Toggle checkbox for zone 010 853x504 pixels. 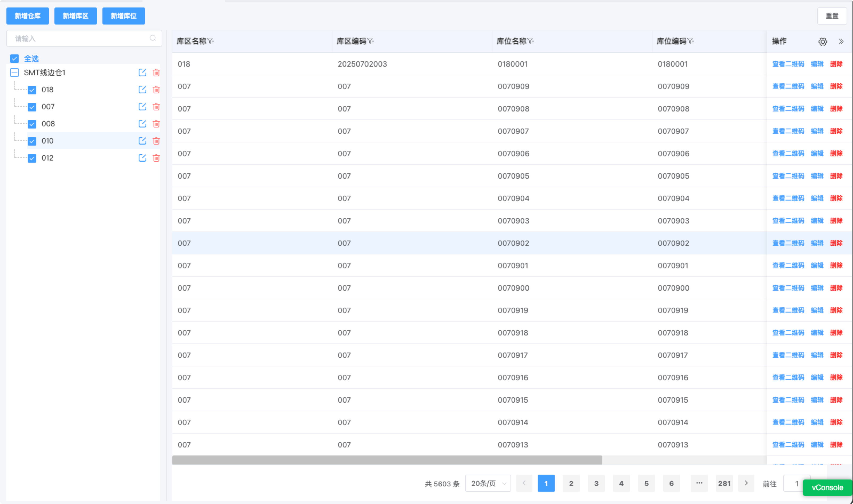[32, 141]
